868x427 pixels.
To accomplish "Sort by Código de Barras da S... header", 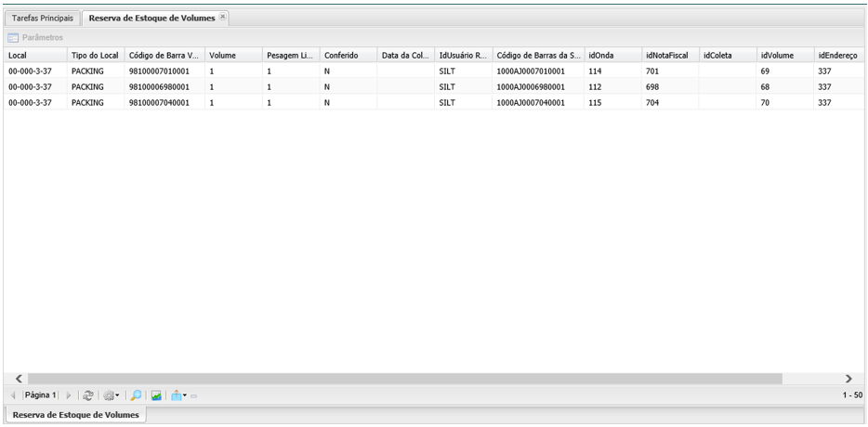I will point(539,56).
